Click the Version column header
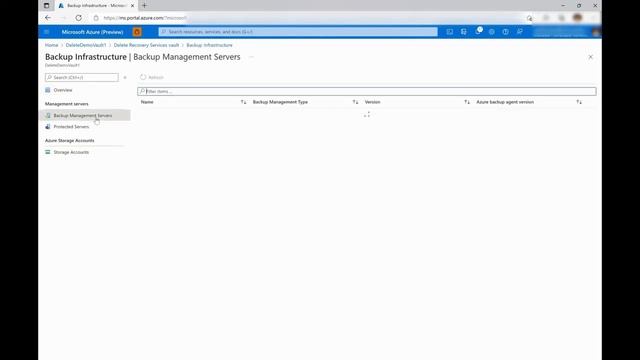Viewport: 640px width, 360px height. point(372,102)
